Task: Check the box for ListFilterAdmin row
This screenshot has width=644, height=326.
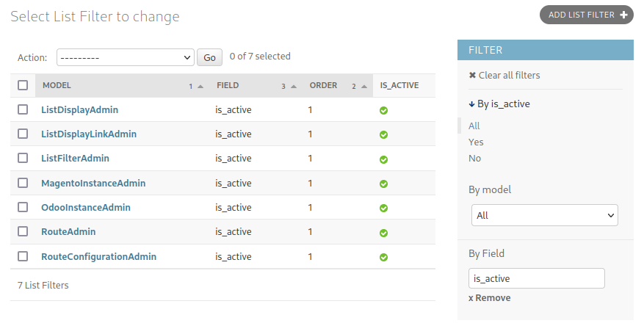Action: coord(23,158)
